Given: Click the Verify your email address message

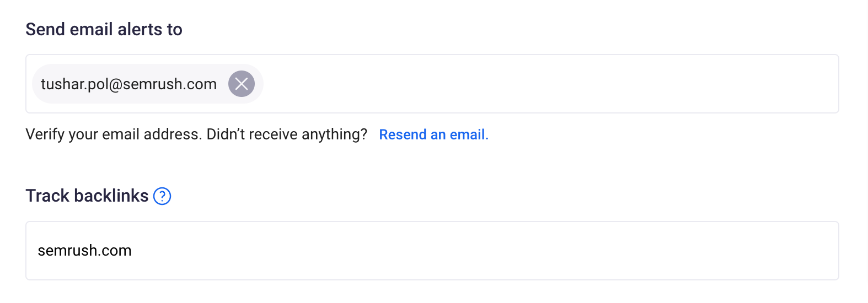Looking at the screenshot, I should (x=113, y=134).
